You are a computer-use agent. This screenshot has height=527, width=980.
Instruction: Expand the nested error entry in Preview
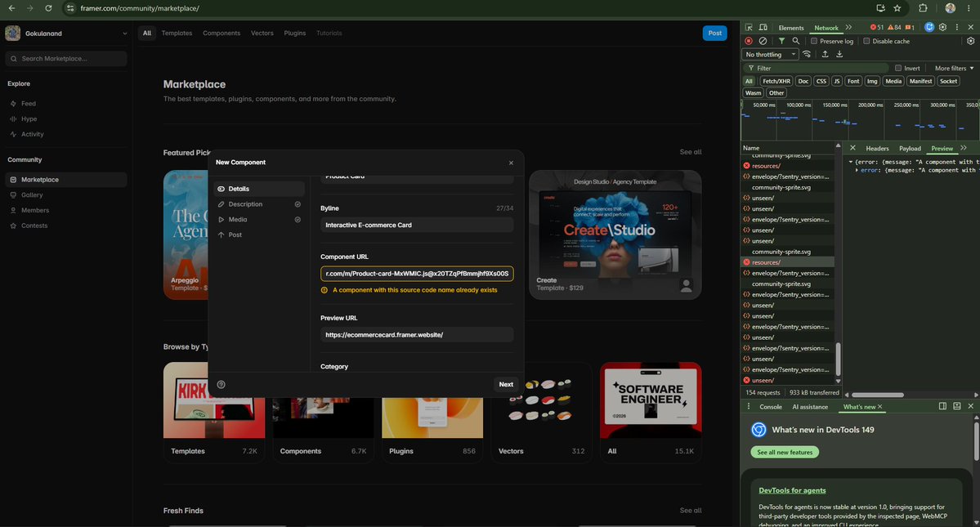(x=857, y=170)
